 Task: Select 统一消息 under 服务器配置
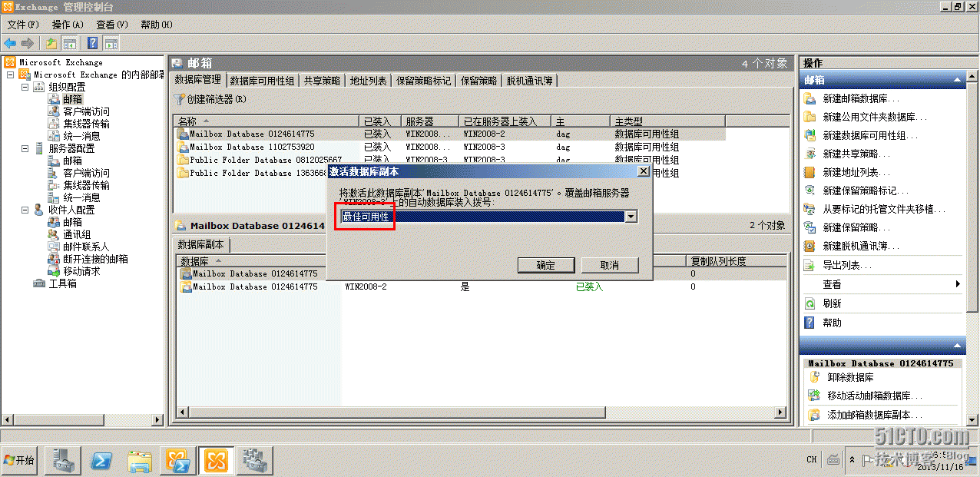point(81,197)
